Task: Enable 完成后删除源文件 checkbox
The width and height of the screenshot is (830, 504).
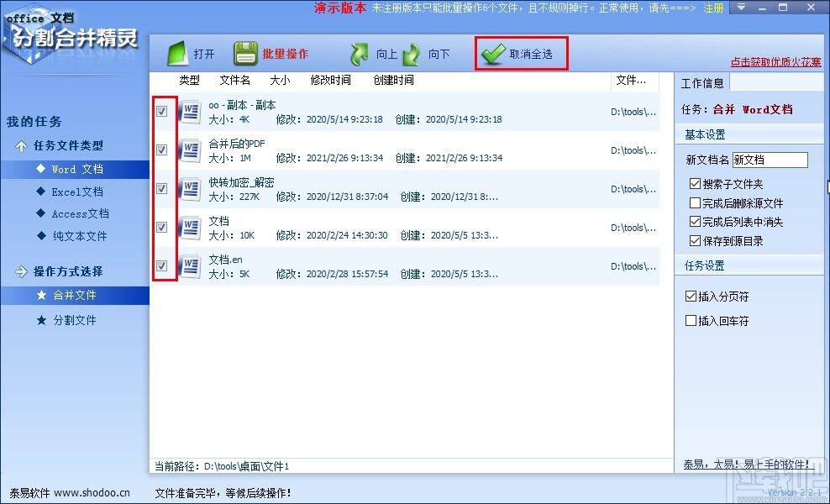Action: pos(695,202)
